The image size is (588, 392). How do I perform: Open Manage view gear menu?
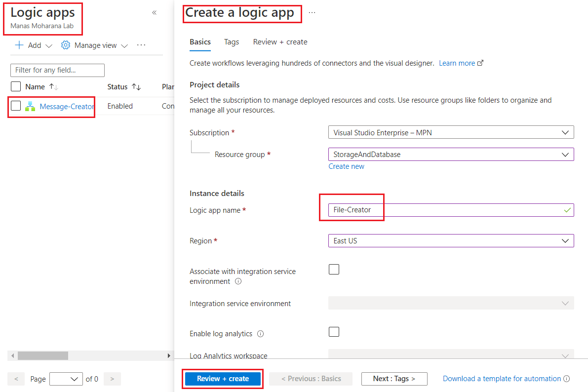[x=94, y=45]
